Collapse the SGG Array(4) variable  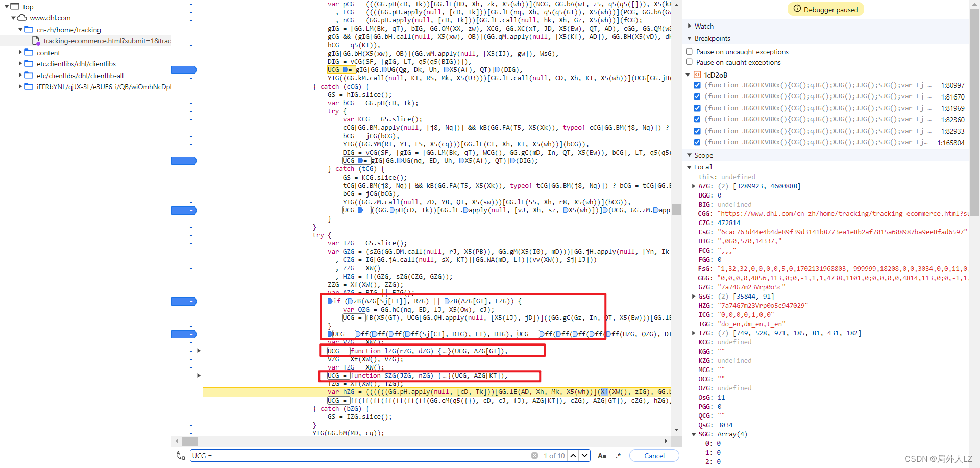coord(694,434)
